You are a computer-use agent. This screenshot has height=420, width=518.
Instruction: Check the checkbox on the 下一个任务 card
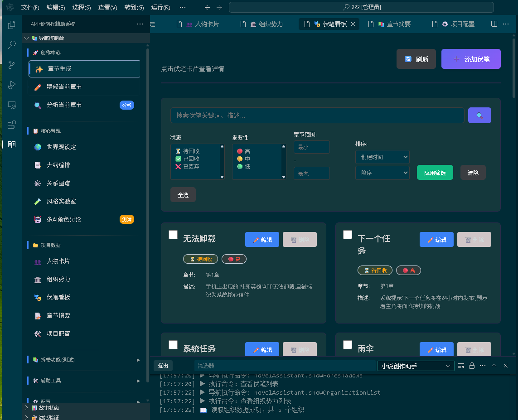click(347, 235)
